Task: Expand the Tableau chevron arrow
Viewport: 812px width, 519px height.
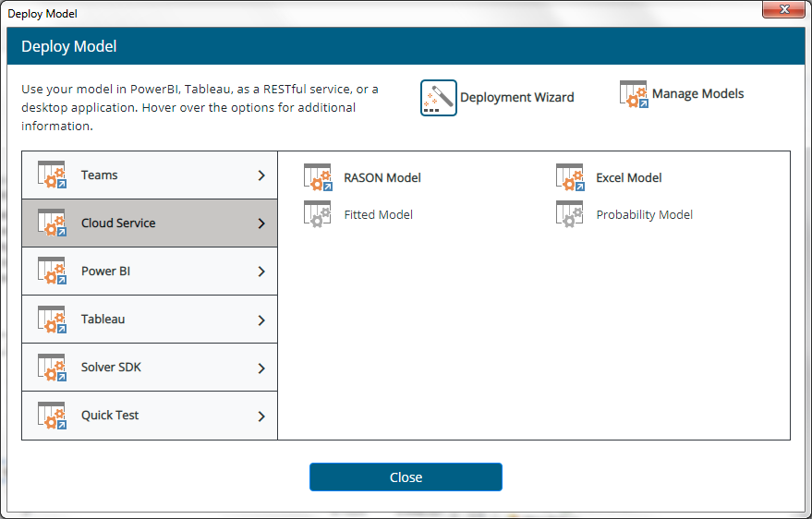Action: pyautogui.click(x=261, y=320)
